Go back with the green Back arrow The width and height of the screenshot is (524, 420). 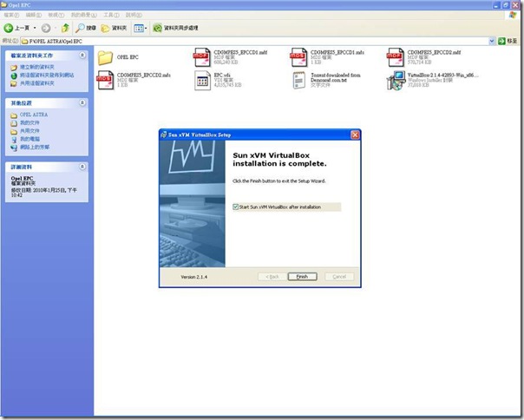9,28
